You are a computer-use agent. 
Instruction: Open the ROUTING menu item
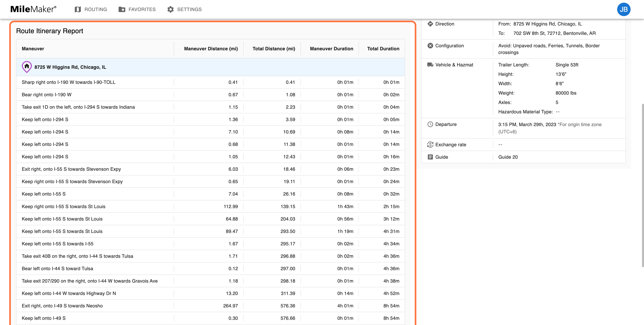pyautogui.click(x=91, y=9)
